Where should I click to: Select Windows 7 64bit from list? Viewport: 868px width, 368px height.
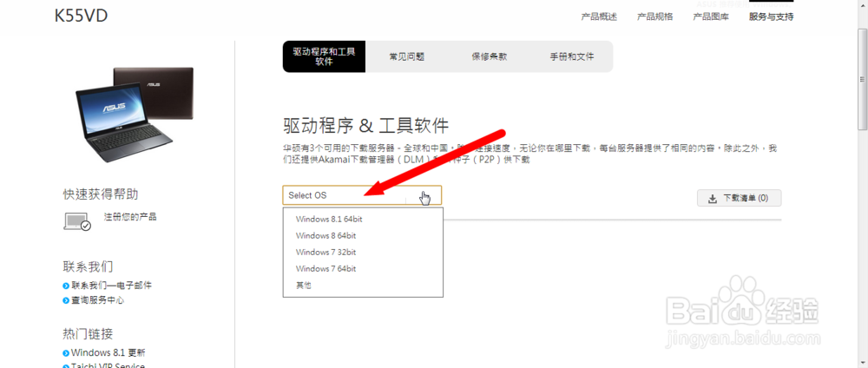(x=325, y=269)
